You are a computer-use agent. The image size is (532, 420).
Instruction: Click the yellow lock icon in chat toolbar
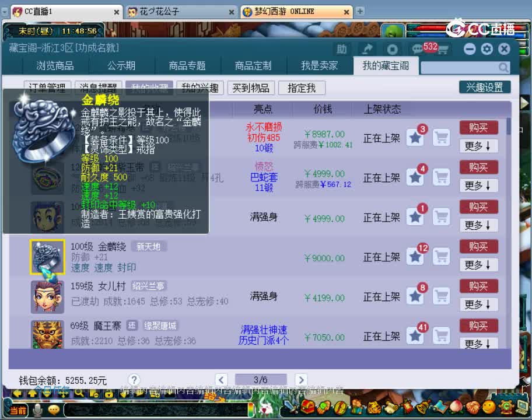[108, 394]
